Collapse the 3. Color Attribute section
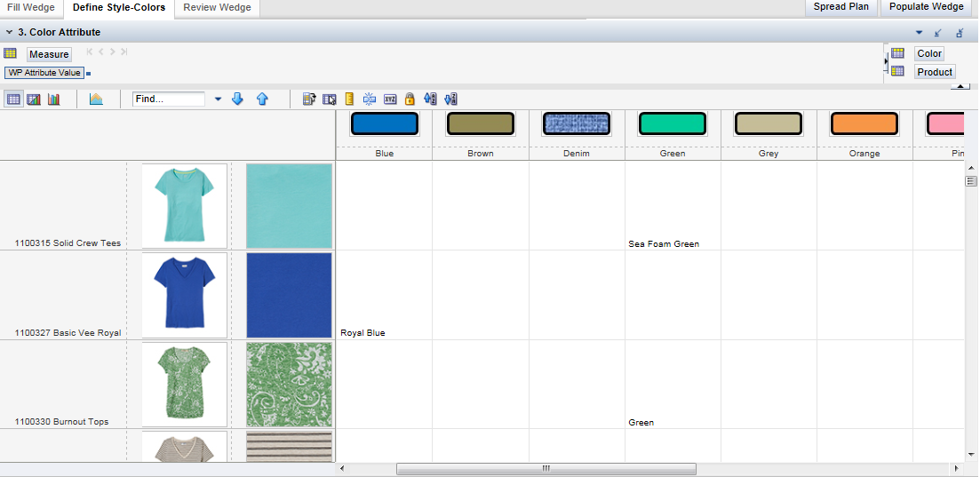 coord(10,32)
